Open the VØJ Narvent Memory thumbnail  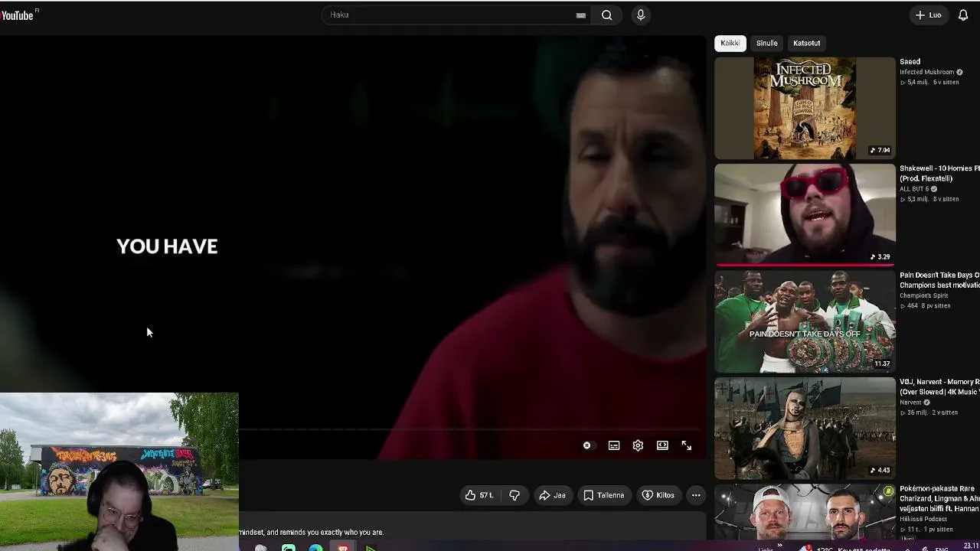[805, 428]
